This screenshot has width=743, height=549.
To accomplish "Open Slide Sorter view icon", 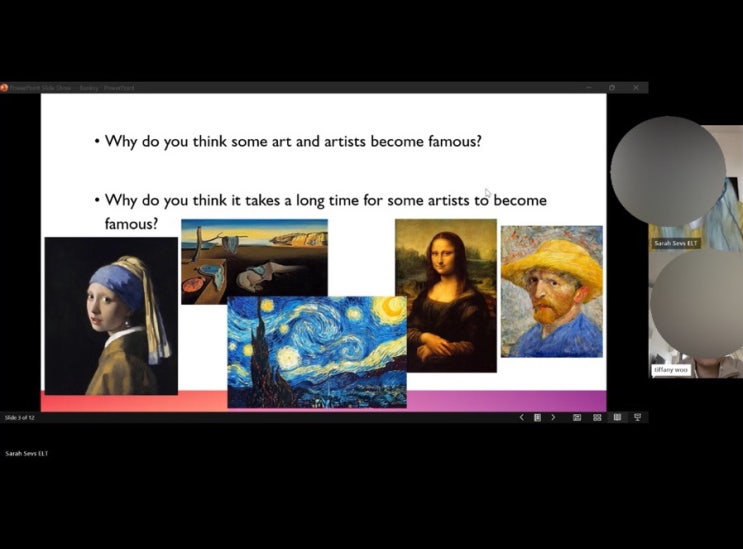I will click(x=597, y=417).
